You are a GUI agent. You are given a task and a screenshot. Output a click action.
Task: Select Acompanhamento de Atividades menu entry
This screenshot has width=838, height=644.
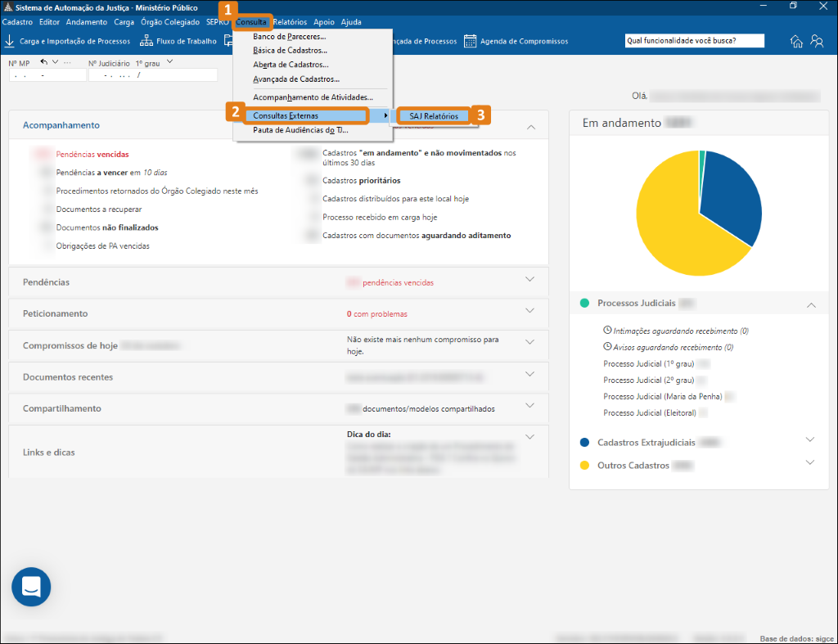pyautogui.click(x=312, y=97)
